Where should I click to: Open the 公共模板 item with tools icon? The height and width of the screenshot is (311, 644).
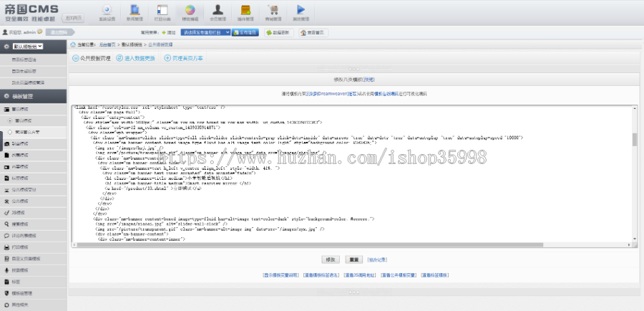tap(33, 201)
